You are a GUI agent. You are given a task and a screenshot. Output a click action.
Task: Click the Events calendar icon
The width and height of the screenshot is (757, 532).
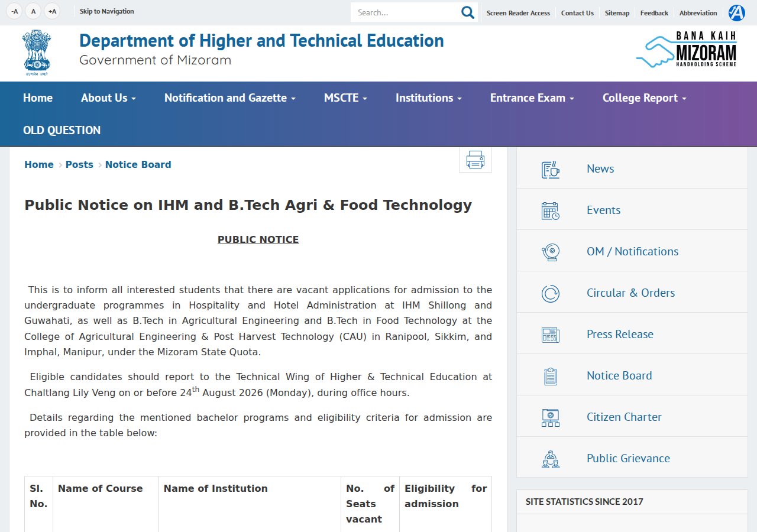(551, 210)
